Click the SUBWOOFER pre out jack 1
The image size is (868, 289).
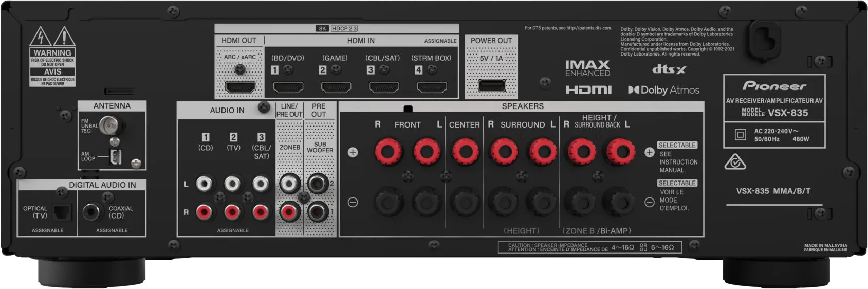tap(318, 211)
